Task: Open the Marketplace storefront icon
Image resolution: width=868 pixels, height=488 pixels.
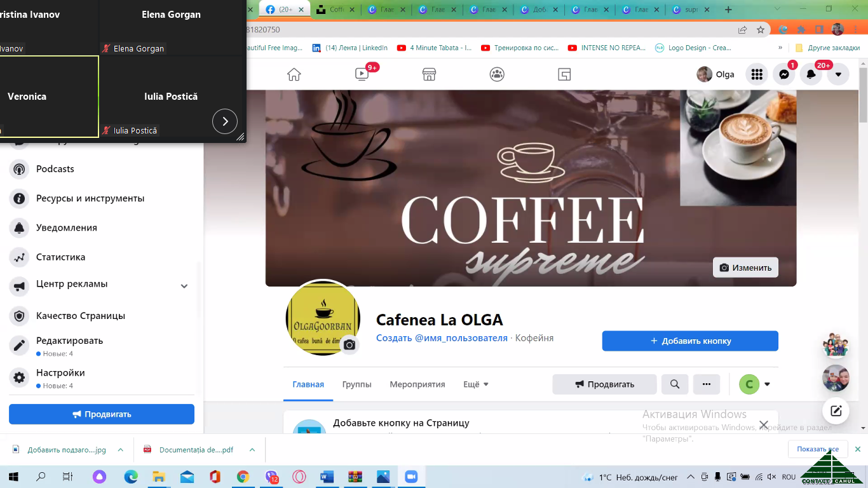Action: [x=430, y=74]
